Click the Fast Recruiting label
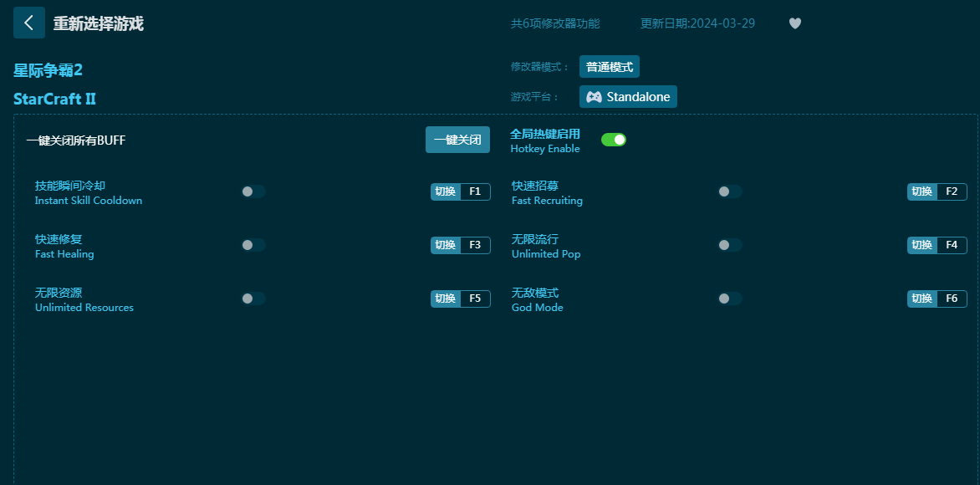Screen dimensions: 980x485 (547, 201)
